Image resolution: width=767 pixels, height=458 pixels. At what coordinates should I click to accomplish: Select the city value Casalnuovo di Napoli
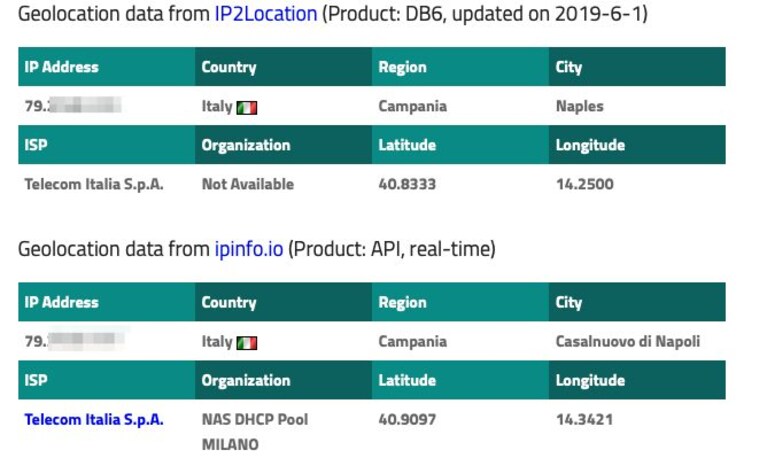click(628, 341)
